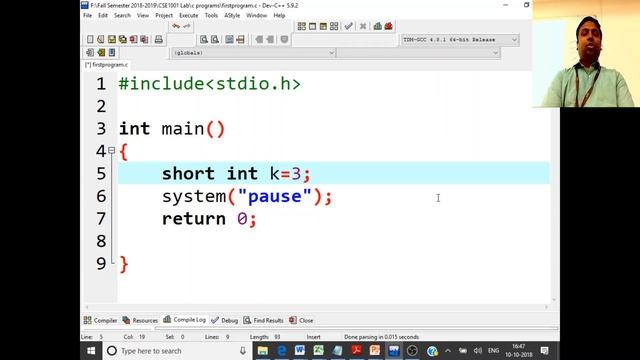
Task: Click the Compile toolbar icon
Action: pos(302,27)
